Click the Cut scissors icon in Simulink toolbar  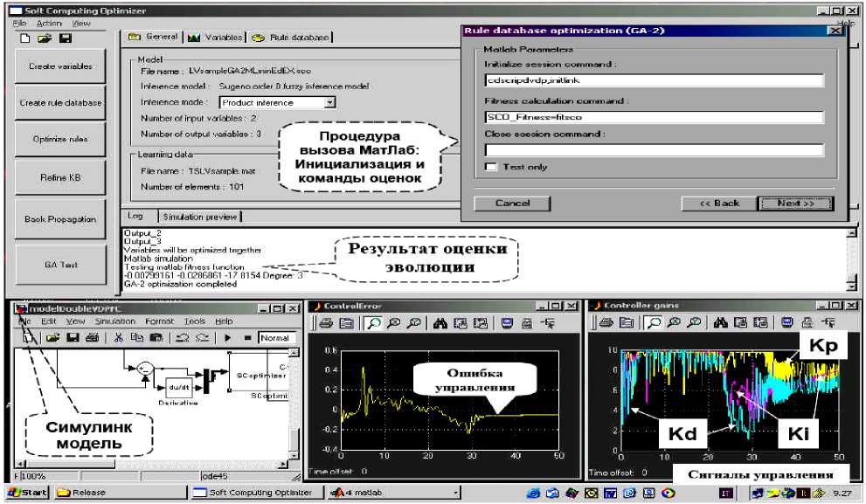[x=118, y=337]
